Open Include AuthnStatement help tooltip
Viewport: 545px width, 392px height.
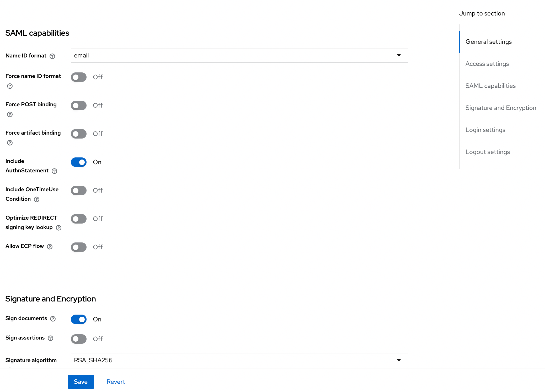tap(55, 171)
